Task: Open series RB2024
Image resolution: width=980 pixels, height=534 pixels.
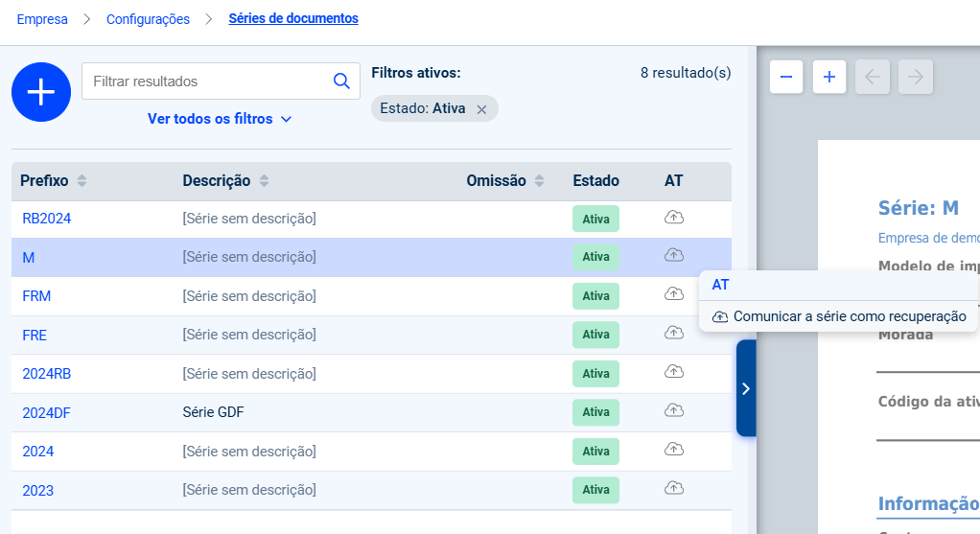Action: click(x=47, y=219)
